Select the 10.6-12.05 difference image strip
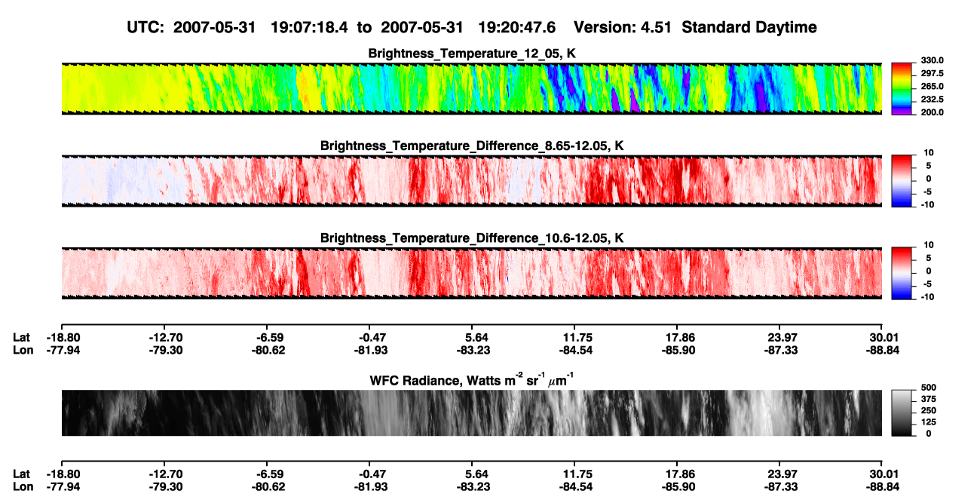The width and height of the screenshot is (980, 503). point(471,273)
